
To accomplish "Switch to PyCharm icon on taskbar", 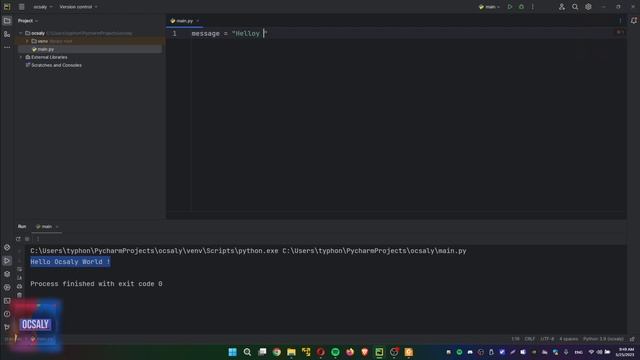I will pos(379,352).
